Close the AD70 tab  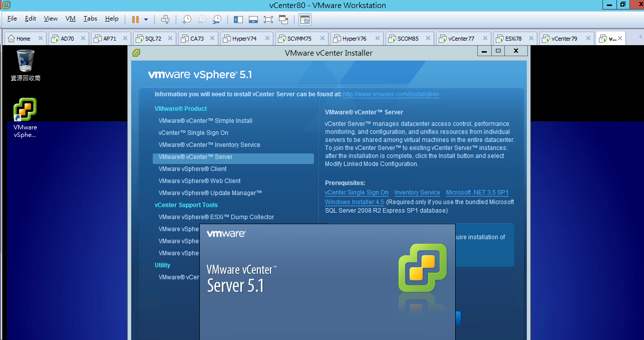coord(83,39)
